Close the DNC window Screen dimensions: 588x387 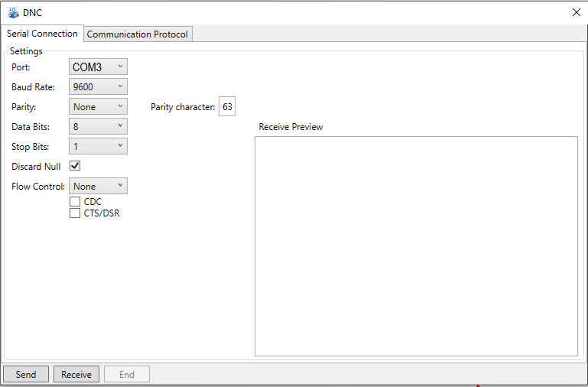[577, 12]
